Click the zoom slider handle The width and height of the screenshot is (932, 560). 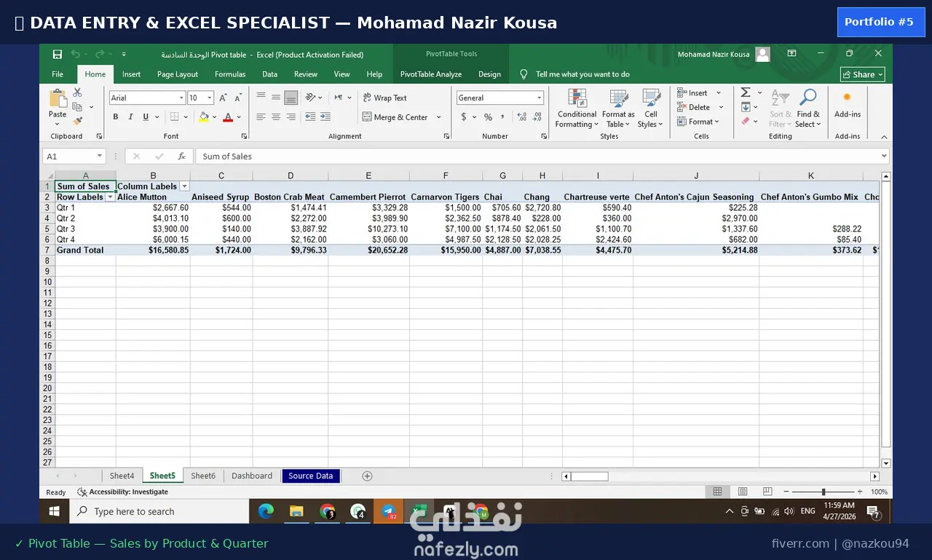[x=823, y=492]
